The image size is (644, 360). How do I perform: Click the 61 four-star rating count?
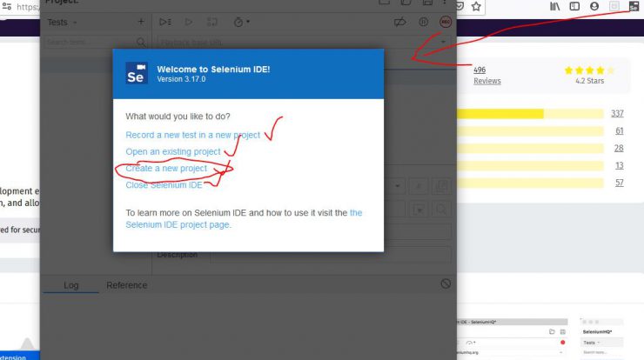pos(620,130)
